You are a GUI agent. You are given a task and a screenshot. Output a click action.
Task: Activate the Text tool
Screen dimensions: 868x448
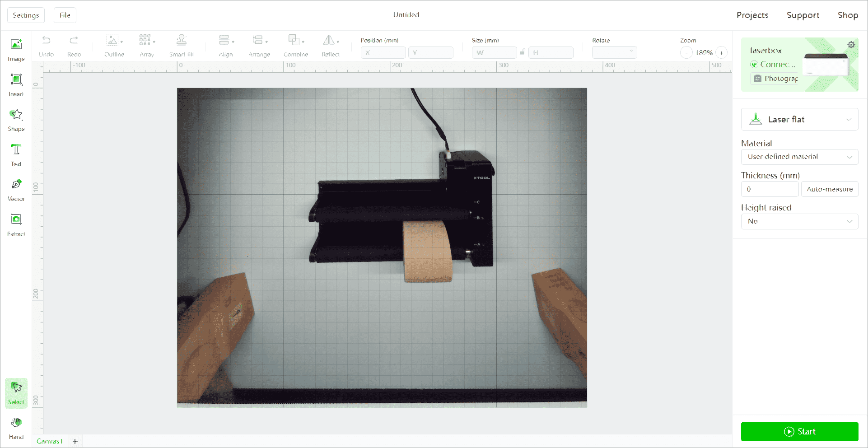[16, 155]
